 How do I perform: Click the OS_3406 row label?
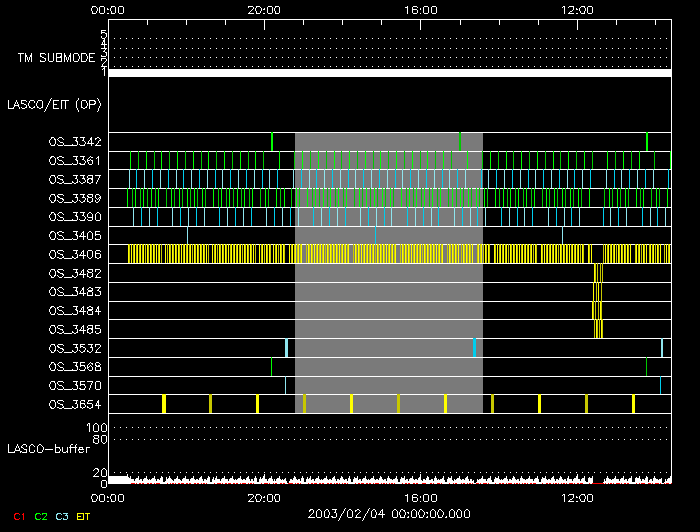(74, 254)
